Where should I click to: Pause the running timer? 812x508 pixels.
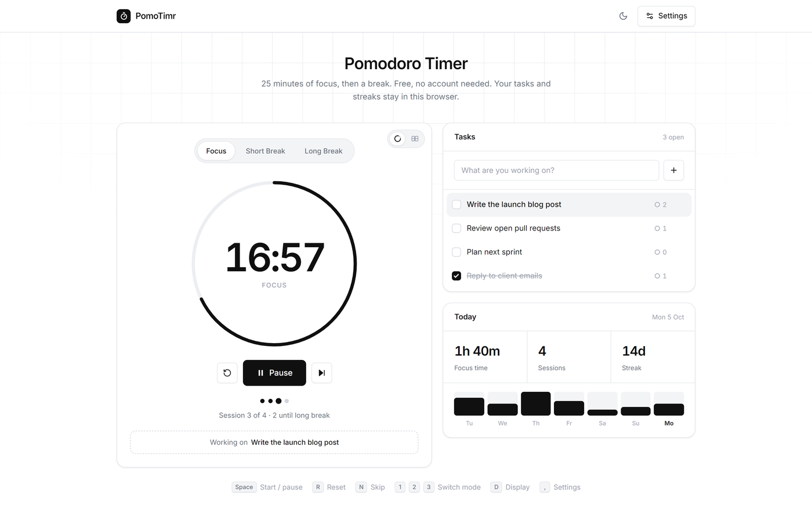pos(274,373)
